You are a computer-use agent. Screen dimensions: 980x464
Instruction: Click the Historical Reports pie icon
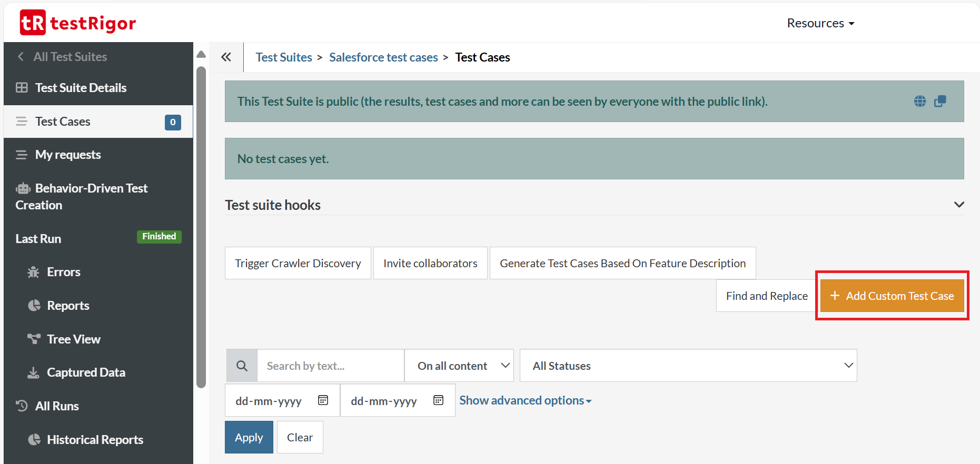[x=34, y=439]
